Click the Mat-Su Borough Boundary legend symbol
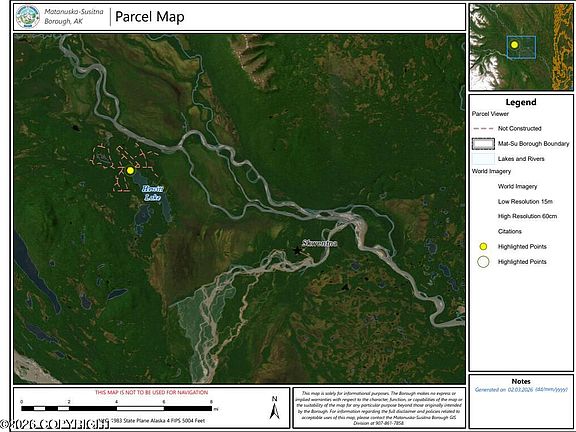 click(483, 144)
